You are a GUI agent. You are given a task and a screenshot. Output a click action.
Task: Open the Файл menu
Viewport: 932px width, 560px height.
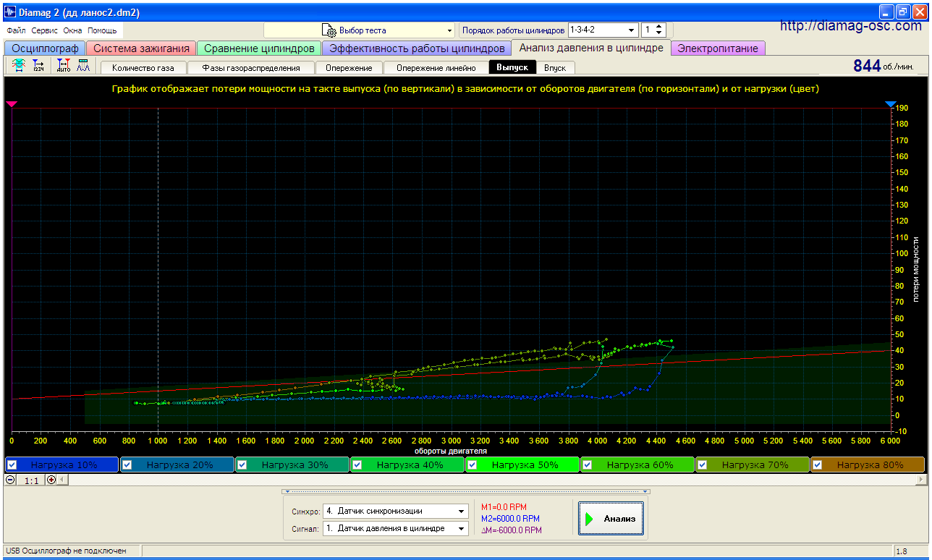[x=16, y=31]
